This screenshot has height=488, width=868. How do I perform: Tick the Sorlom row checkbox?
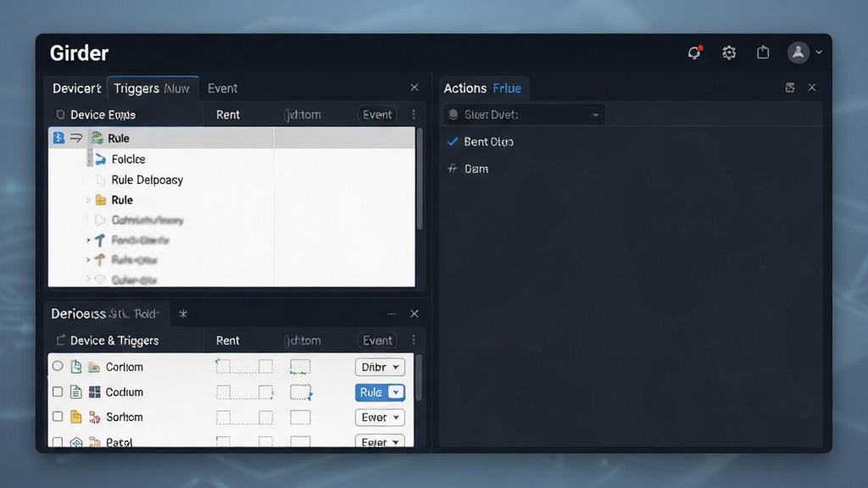(x=58, y=417)
